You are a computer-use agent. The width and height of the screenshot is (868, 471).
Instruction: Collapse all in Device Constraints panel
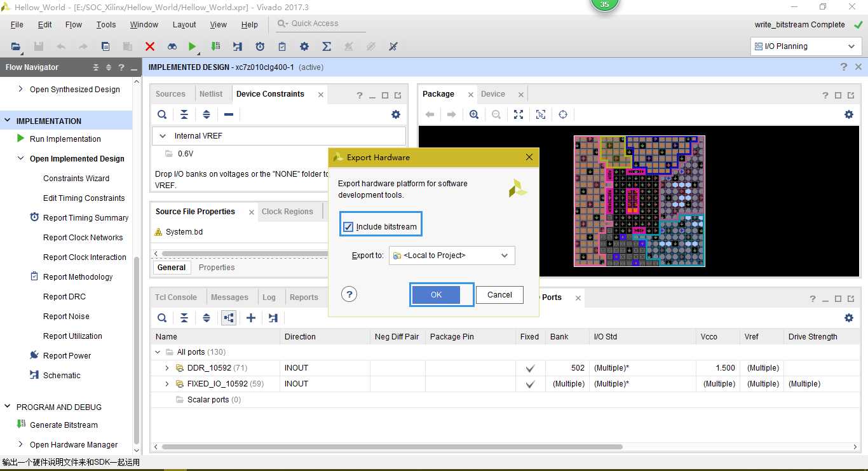[x=184, y=114]
